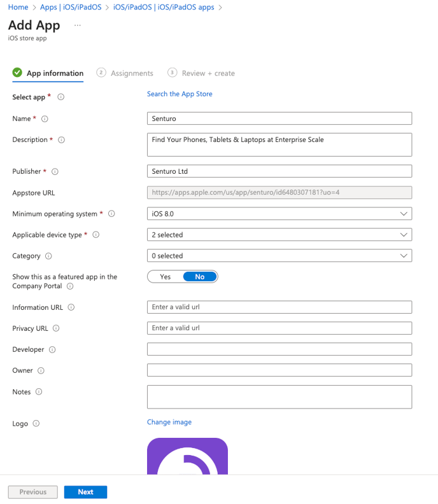Click the info icon beside Owner label

pos(41,370)
